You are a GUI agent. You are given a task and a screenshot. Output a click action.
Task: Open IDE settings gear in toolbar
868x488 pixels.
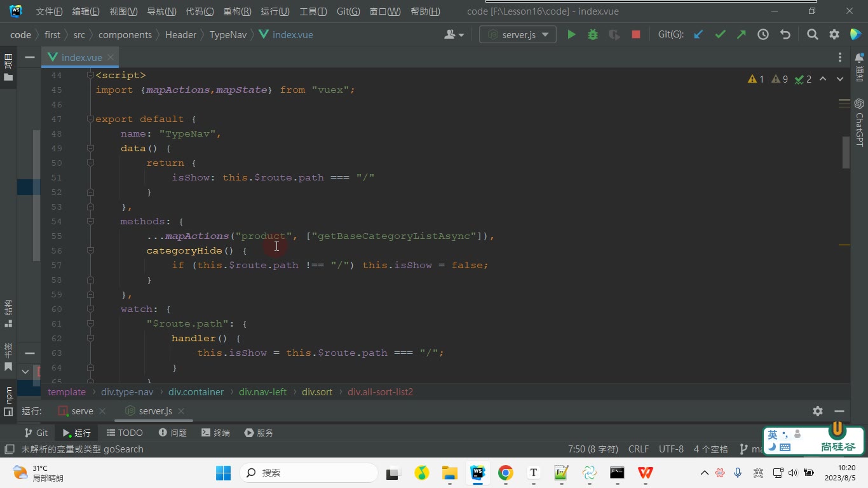(834, 35)
